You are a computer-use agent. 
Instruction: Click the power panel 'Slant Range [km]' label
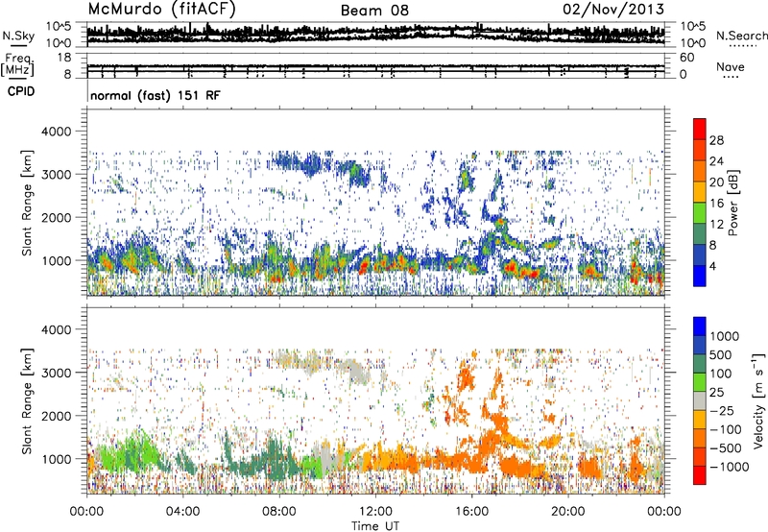point(27,203)
